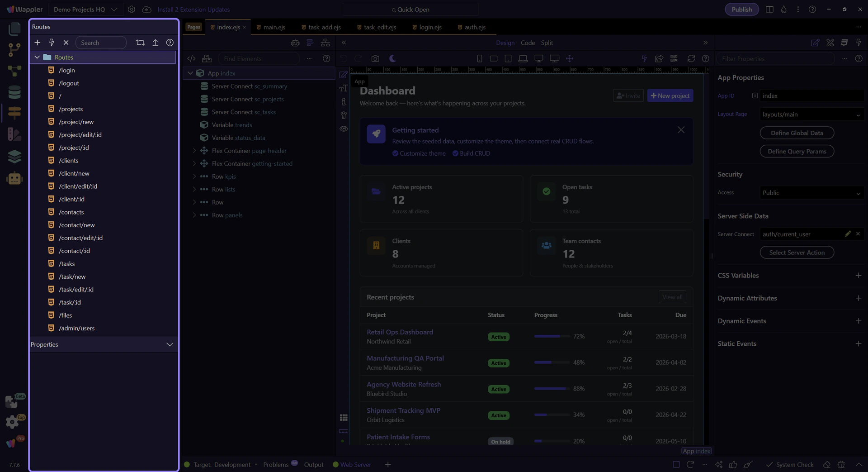Switch to Code view

[528, 43]
